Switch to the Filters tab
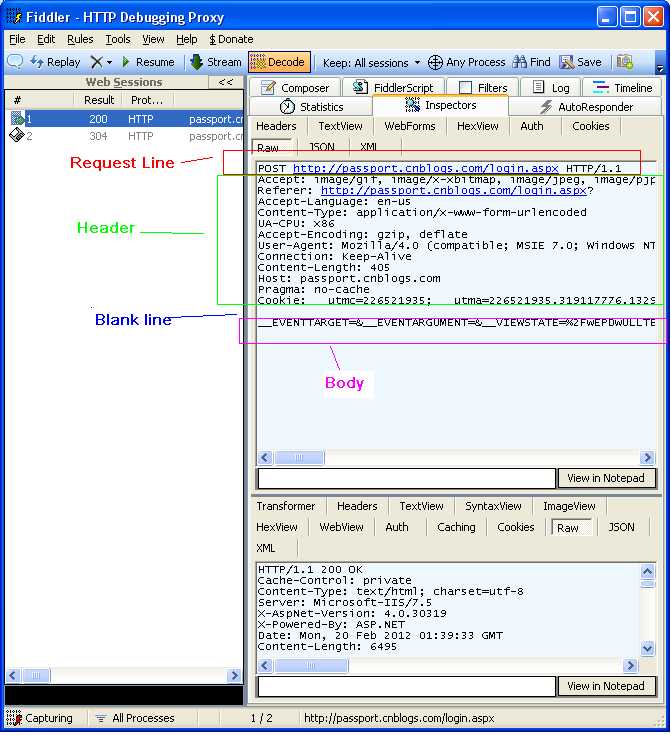 (x=483, y=88)
